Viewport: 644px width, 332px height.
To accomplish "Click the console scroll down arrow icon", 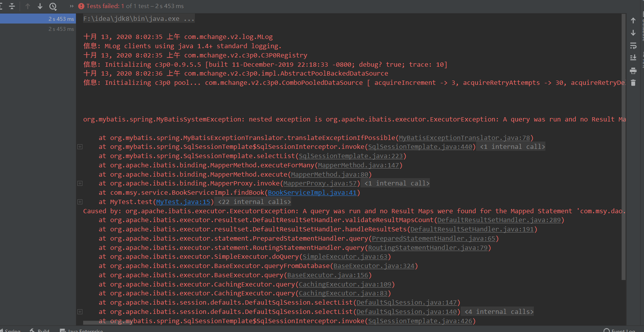I will click(x=633, y=33).
